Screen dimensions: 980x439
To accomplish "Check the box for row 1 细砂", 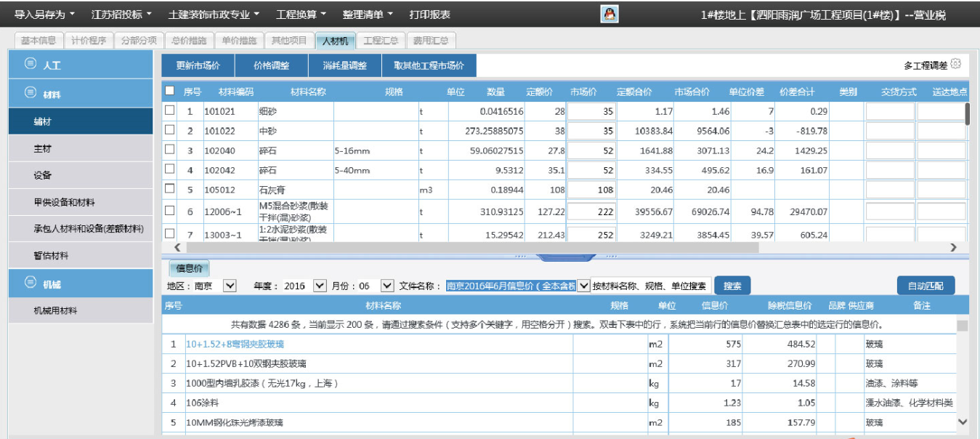I will pyautogui.click(x=170, y=111).
